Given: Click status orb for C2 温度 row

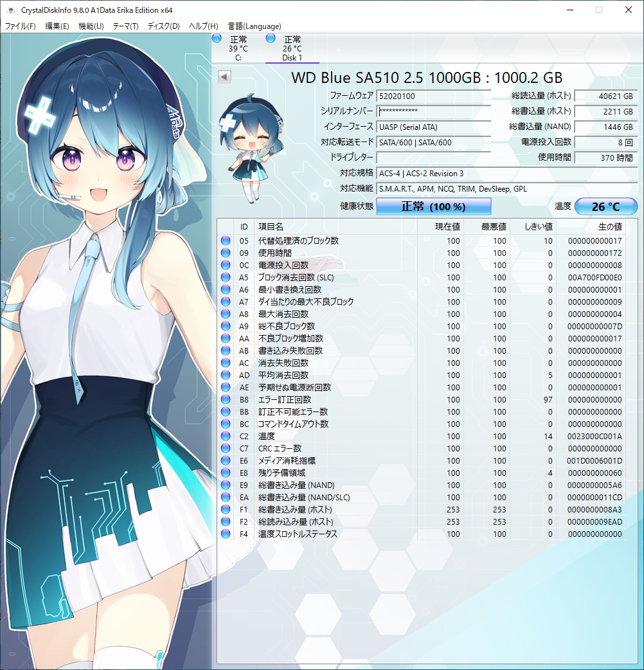Looking at the screenshot, I should pos(226,436).
